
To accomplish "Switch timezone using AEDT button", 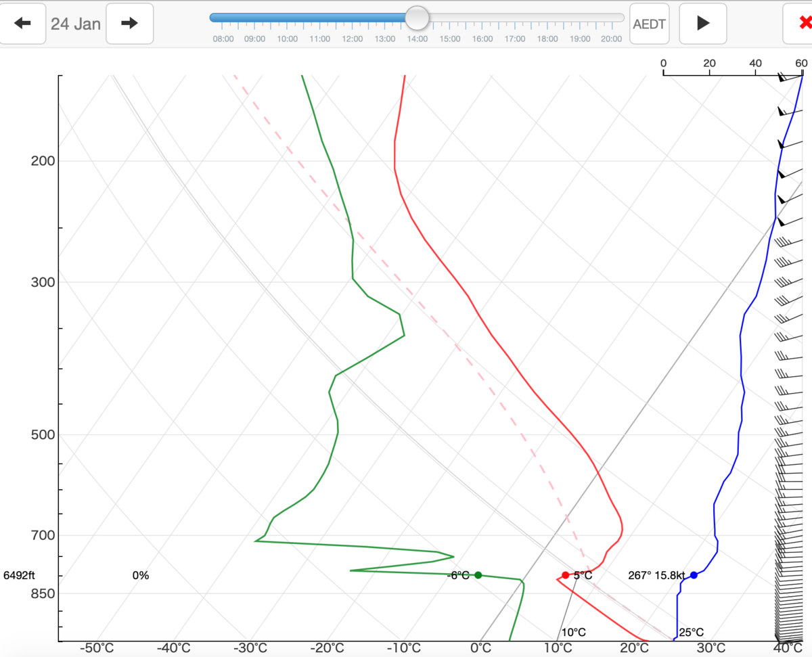I will (x=649, y=24).
